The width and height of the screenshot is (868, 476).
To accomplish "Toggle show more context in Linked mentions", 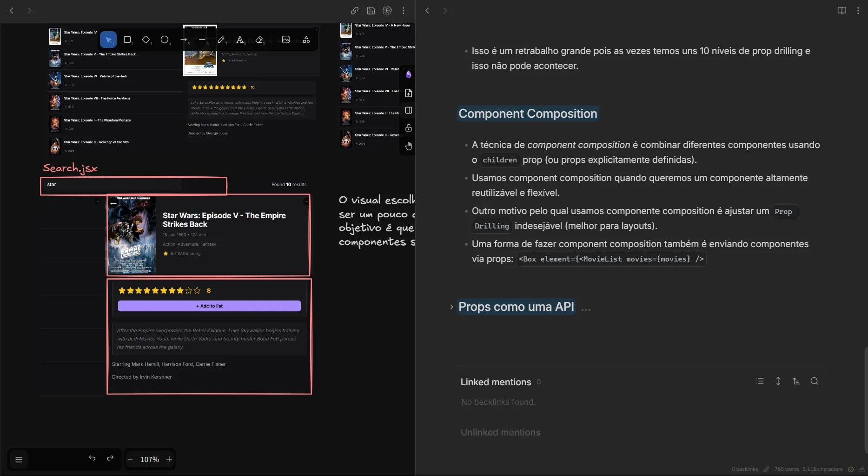I will pos(778,382).
